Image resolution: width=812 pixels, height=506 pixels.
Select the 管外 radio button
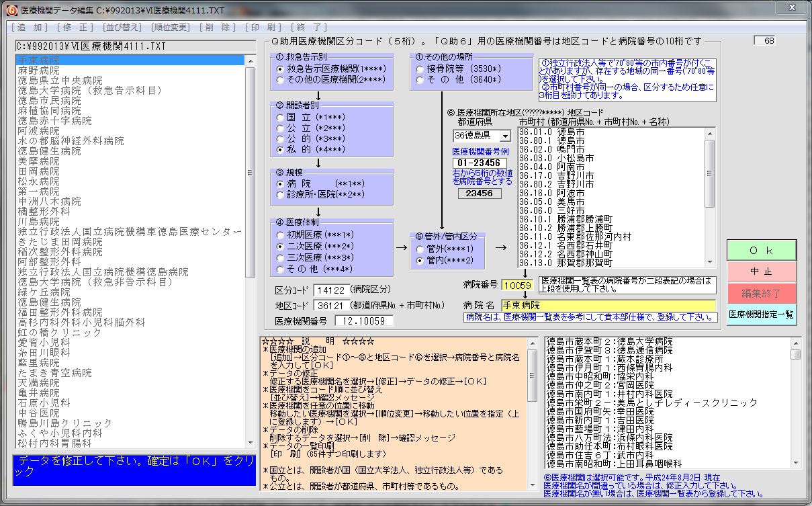420,249
